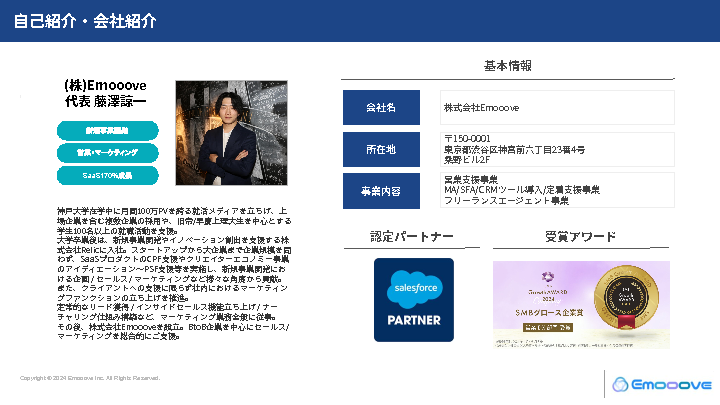
Task: Click the 新規事業開発 teal pill
Action: point(108,130)
